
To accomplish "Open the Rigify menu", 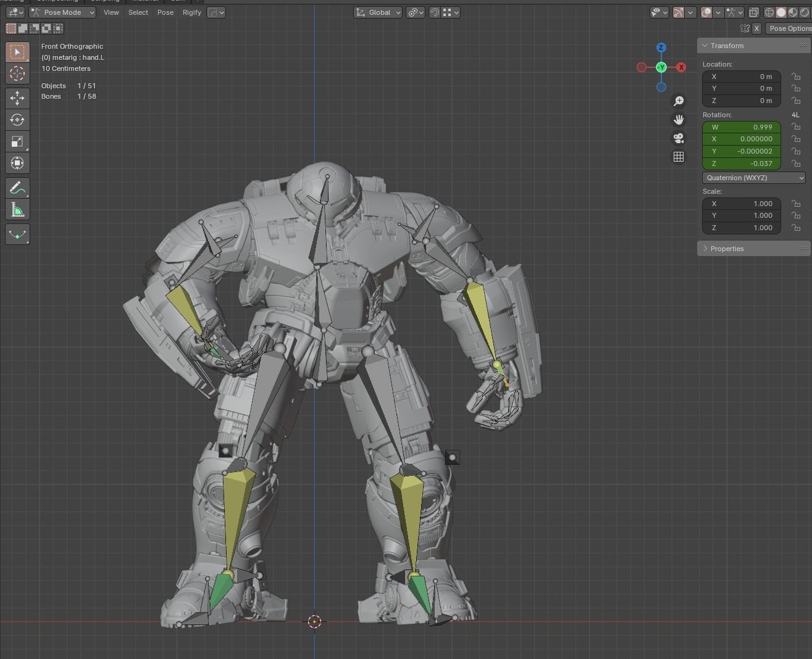I will (192, 12).
